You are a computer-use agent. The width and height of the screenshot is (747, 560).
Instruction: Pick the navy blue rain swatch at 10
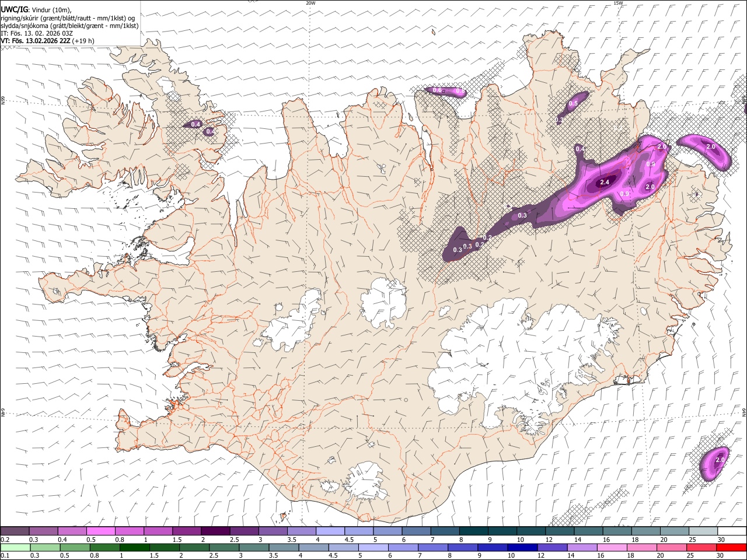(522, 547)
